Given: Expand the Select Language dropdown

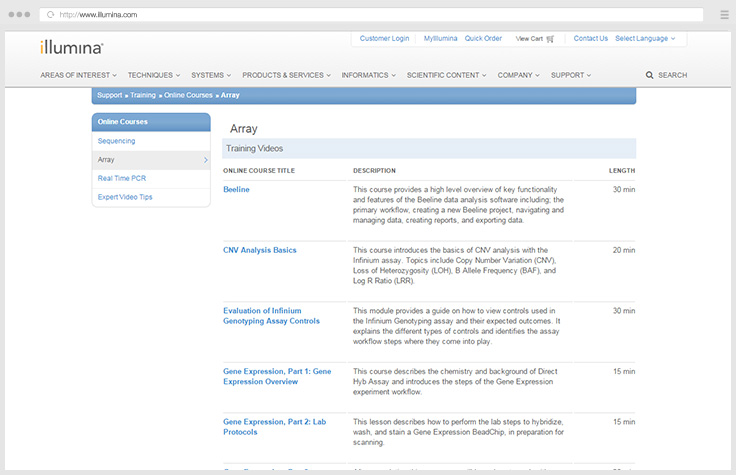Looking at the screenshot, I should 644,39.
